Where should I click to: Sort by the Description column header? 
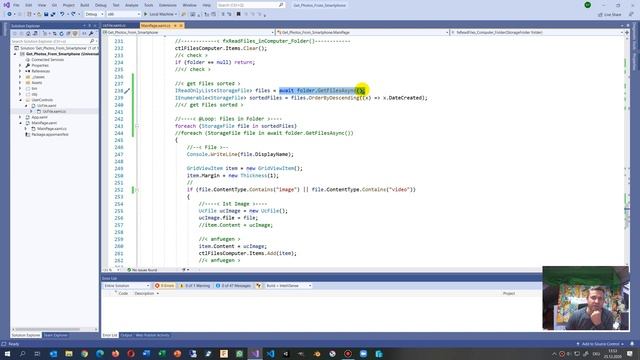(144, 293)
